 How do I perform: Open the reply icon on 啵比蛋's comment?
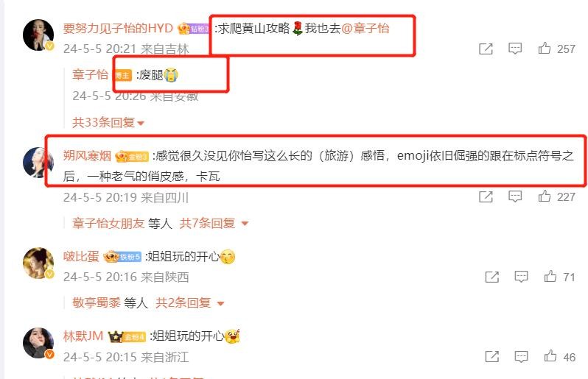click(x=521, y=277)
